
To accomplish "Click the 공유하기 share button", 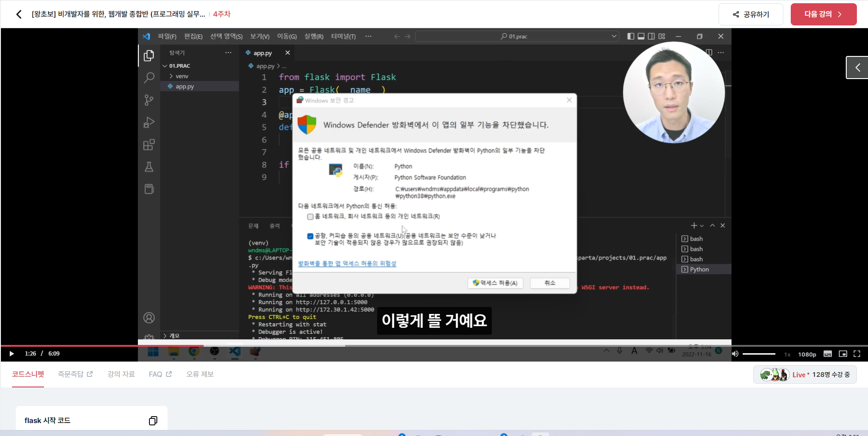I will [750, 14].
